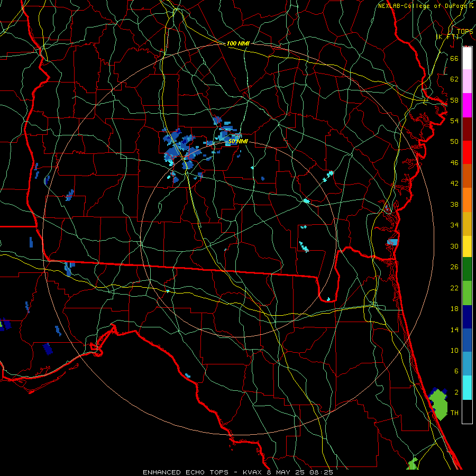Click the navy blue legend swatch

467,317
